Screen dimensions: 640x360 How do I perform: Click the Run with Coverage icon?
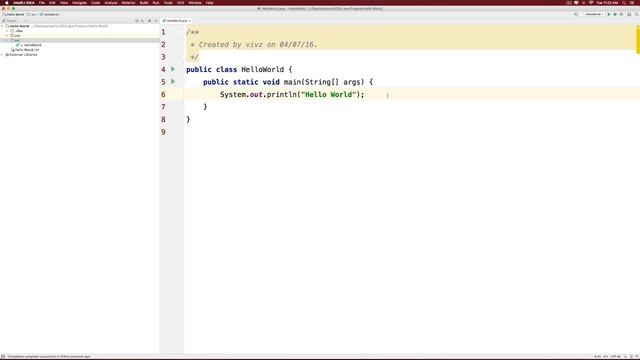621,14
